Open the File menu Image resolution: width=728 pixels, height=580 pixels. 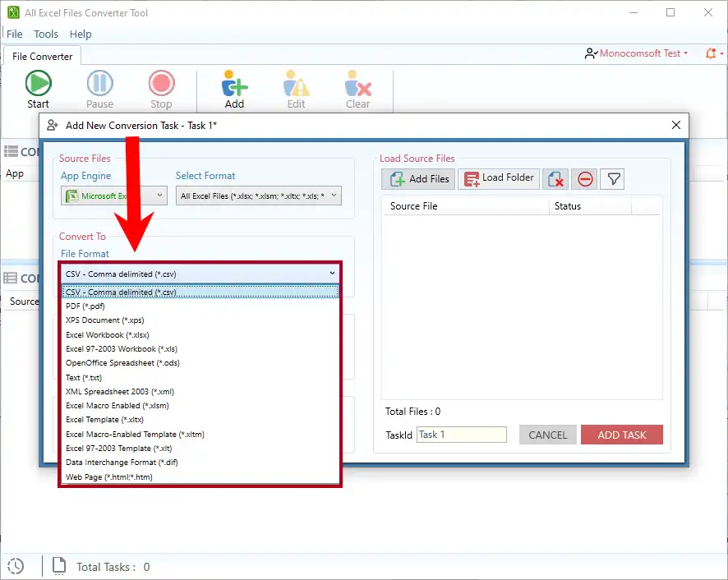click(x=15, y=34)
